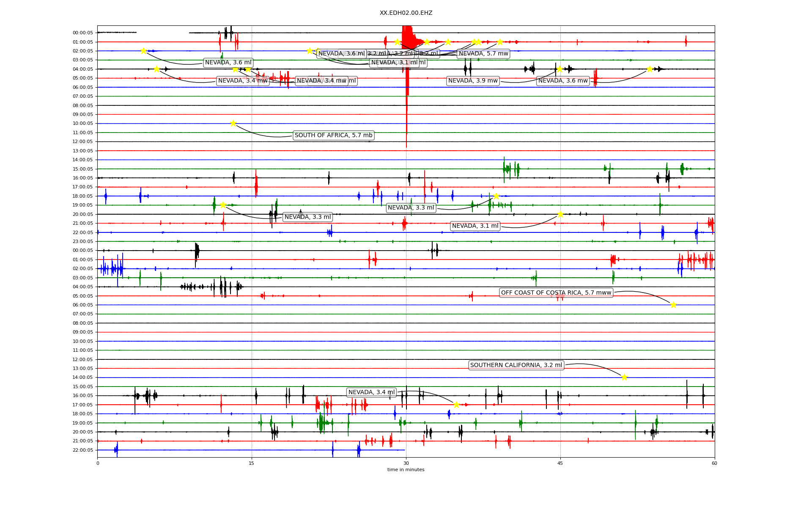Click star linked to the NEVADA, 3.1 ml label on 20:00:05 trace
The image size is (812, 508).
point(560,214)
